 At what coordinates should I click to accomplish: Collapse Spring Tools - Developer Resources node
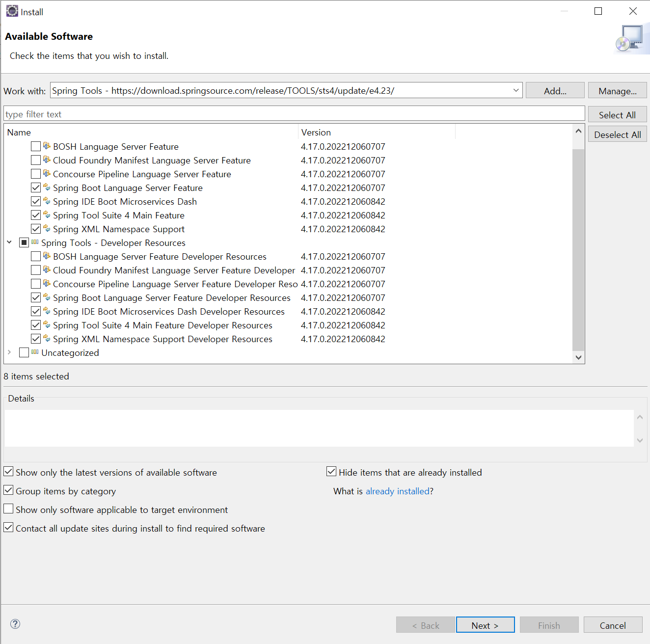9,242
